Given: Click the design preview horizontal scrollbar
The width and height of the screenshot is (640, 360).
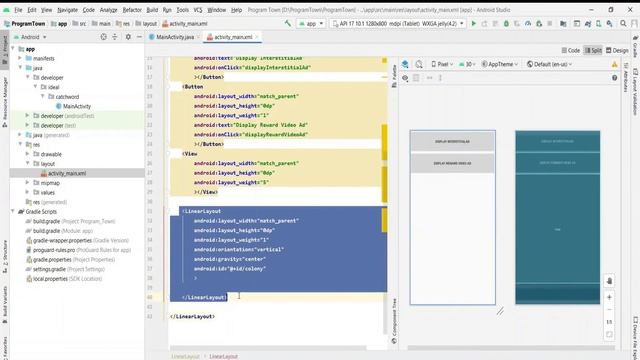Looking at the screenshot, I should click(511, 348).
